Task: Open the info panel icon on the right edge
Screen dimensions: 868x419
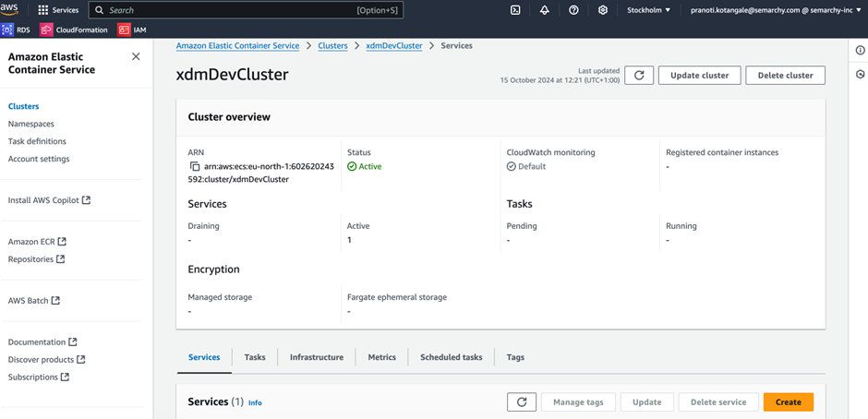Action: pyautogui.click(x=860, y=51)
